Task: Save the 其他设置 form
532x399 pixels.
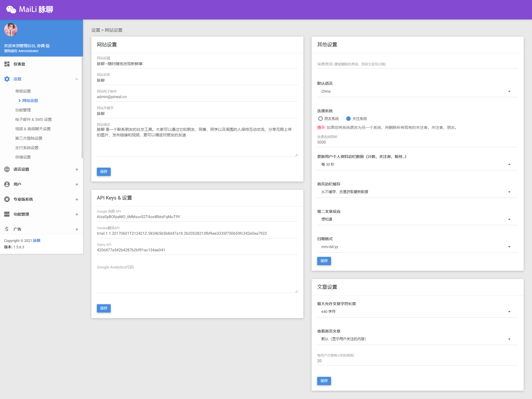Action: point(324,261)
